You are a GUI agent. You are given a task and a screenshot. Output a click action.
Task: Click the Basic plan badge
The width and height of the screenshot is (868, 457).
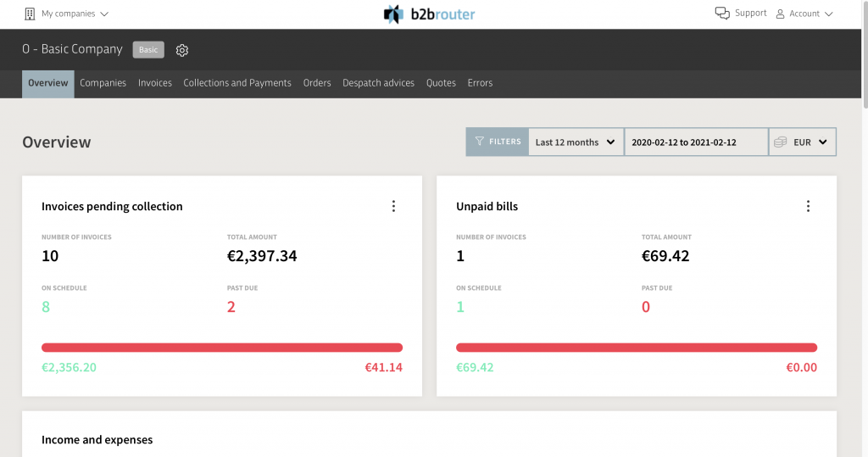(x=148, y=50)
